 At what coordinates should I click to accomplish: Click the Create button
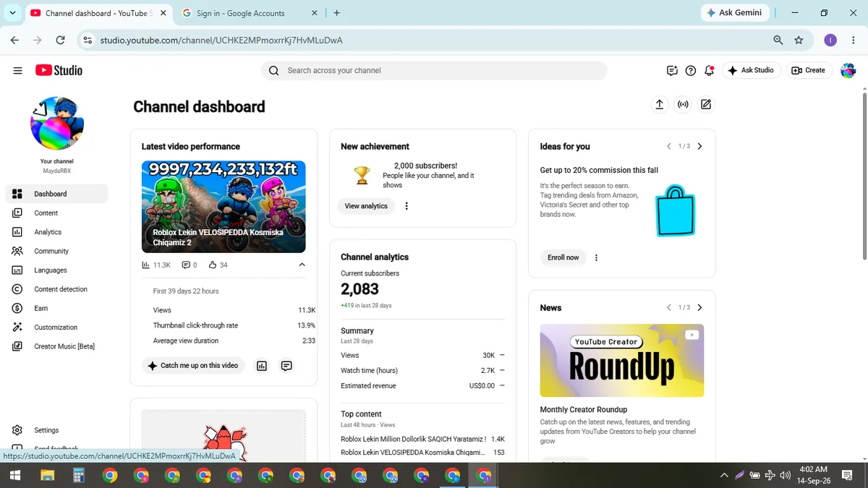(x=809, y=70)
